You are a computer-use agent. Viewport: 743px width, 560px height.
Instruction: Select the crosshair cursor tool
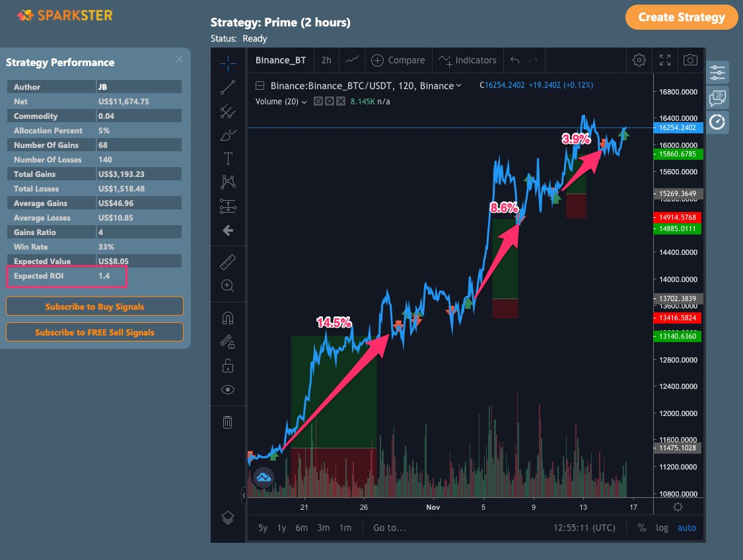pyautogui.click(x=228, y=63)
